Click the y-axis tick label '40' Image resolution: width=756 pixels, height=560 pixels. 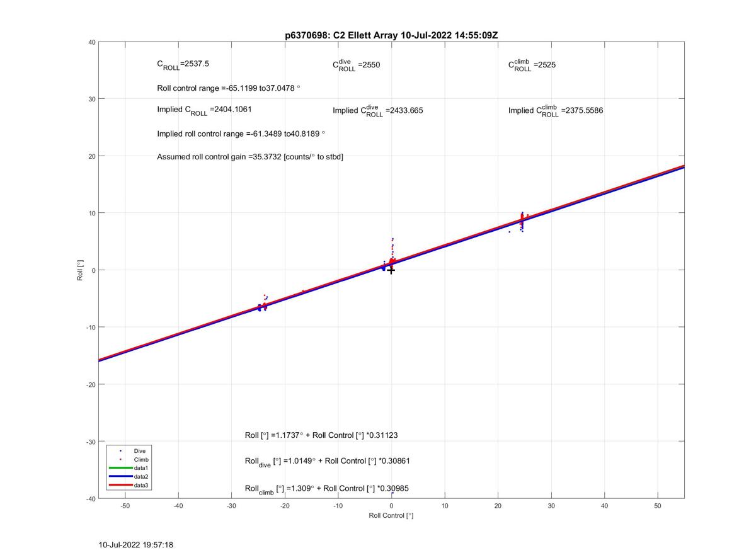tap(92, 42)
